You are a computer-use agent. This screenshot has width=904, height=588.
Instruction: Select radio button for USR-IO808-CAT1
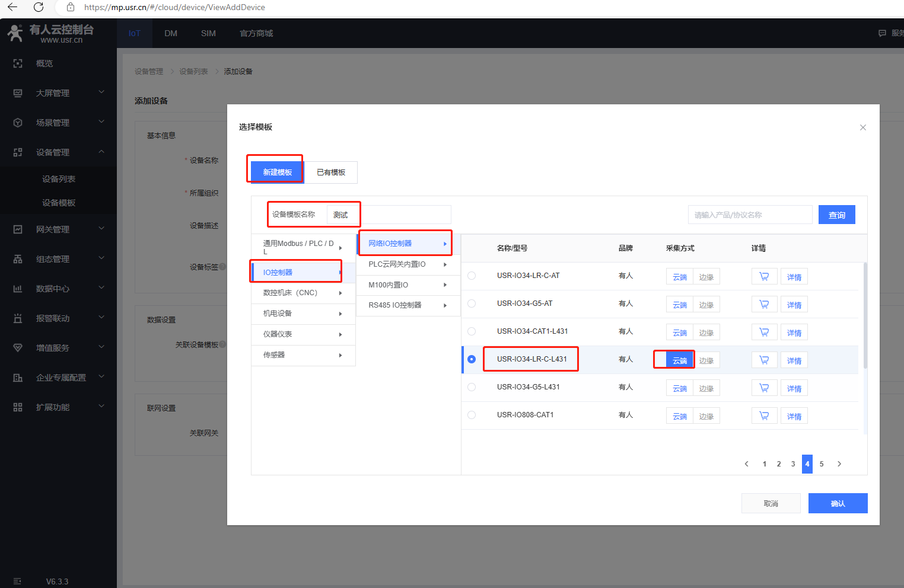tap(472, 415)
